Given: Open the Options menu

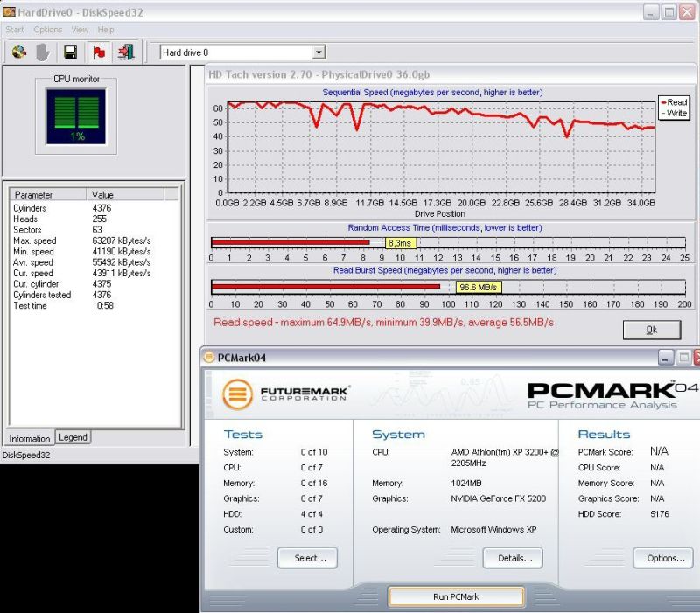Looking at the screenshot, I should [x=48, y=30].
